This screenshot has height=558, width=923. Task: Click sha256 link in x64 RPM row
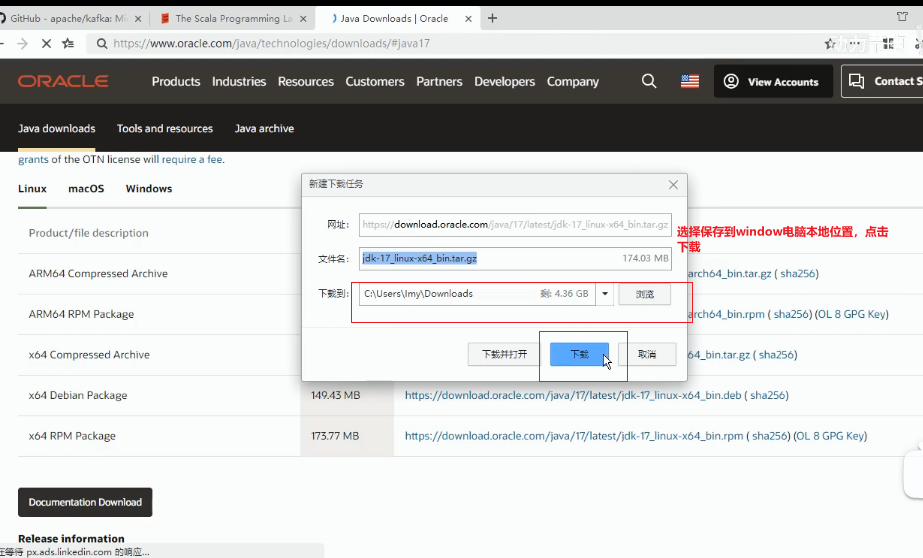click(x=769, y=436)
